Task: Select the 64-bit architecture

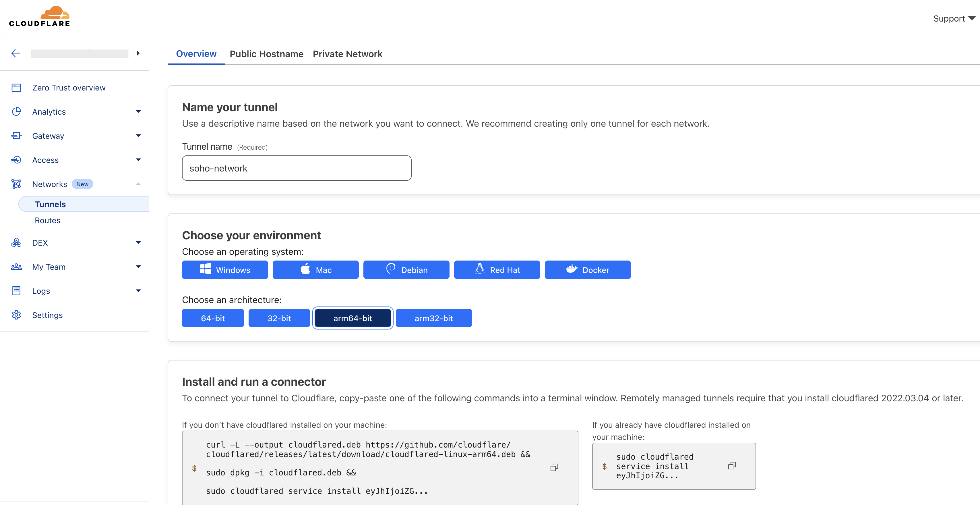Action: pos(213,318)
